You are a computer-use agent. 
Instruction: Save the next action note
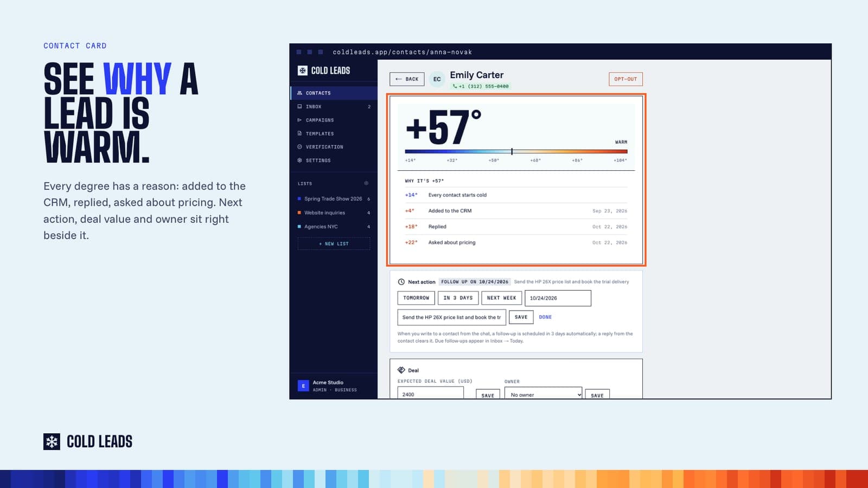coord(521,317)
